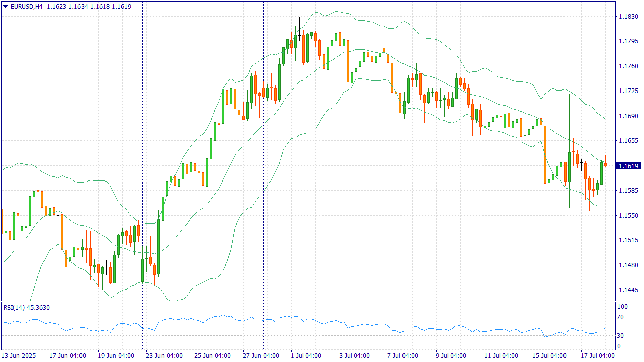The width and height of the screenshot is (644, 362).
Task: Click the RSI(14) 45.3630 indicator label
Action: pos(27,307)
